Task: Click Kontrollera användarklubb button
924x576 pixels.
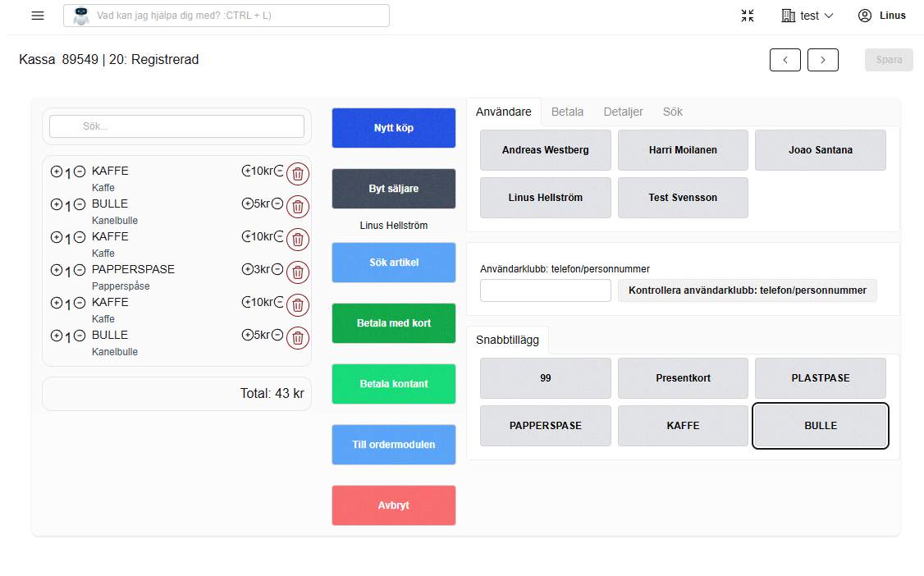Action: point(748,290)
